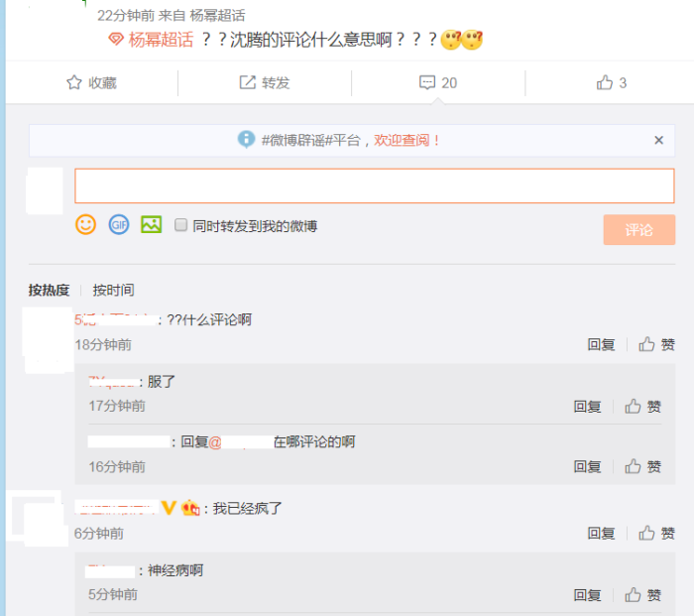Click the #微博辟谣#平台 hashtag text
Screen dimensions: 694x616
point(311,141)
